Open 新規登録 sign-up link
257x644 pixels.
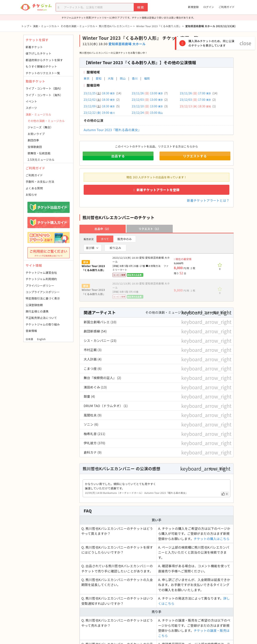pos(193,7)
